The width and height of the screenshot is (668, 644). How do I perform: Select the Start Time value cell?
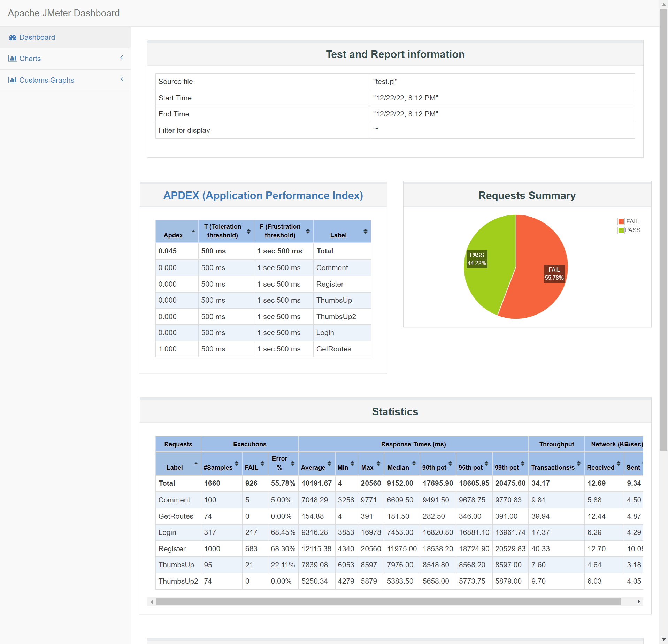(502, 98)
